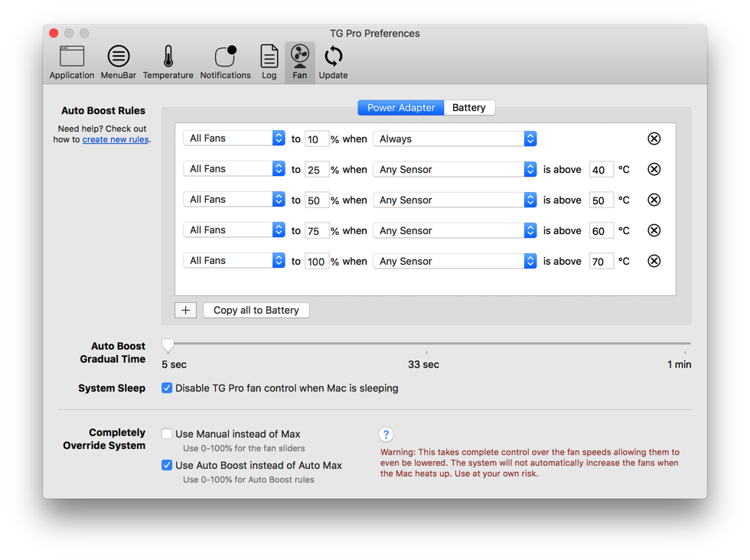Click the '5 sec' slider label
Viewport: 750px width, 560px height.
click(174, 364)
